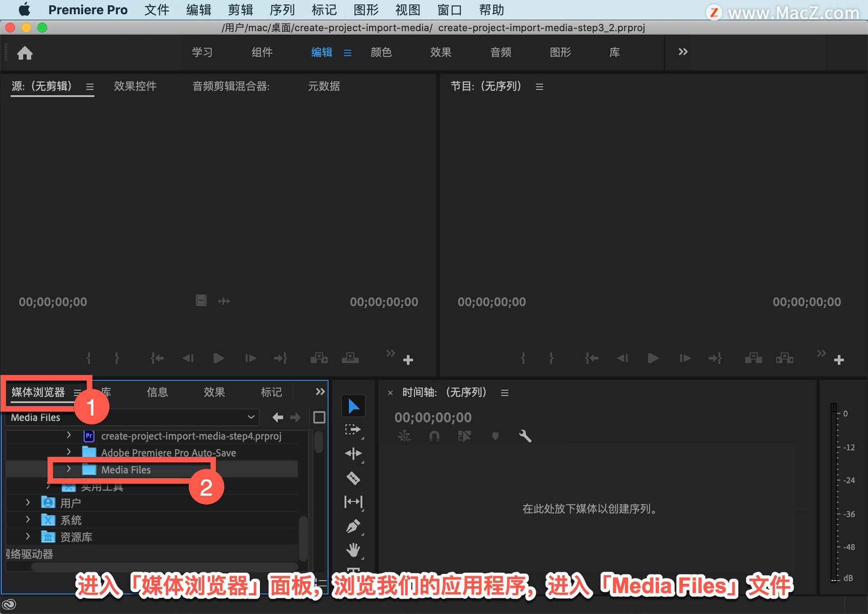This screenshot has height=614, width=868.
Task: Select the Slip tool
Action: click(353, 502)
